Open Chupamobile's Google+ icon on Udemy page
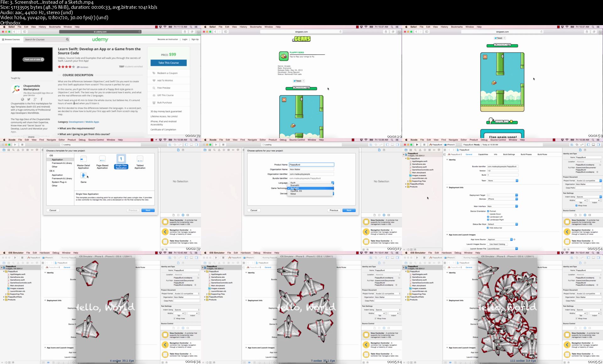This screenshot has height=364, width=603. click(35, 99)
